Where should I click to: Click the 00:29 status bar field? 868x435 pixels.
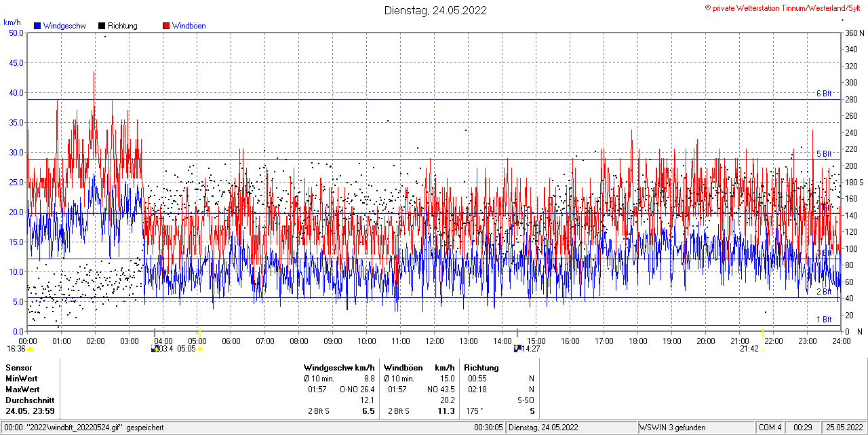click(x=804, y=428)
